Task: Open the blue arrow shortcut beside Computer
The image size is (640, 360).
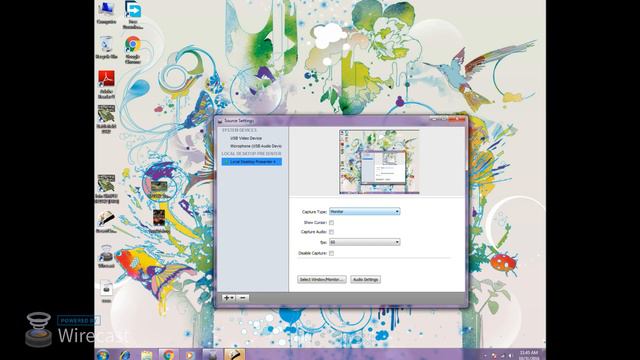Action: [133, 15]
